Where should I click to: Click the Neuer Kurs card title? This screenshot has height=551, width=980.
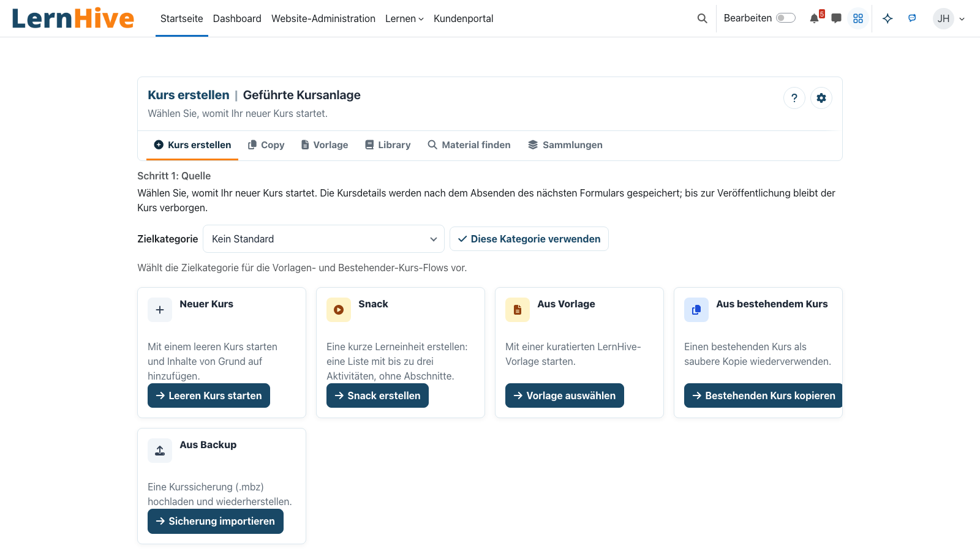206,304
